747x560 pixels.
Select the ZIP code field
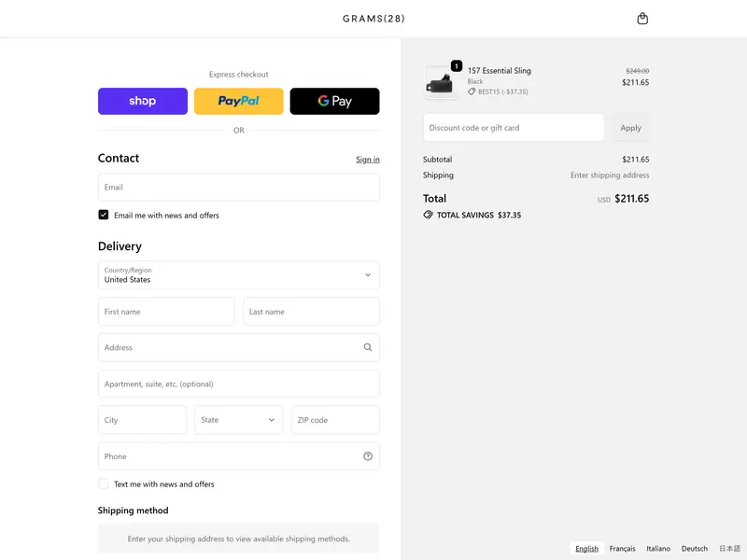pyautogui.click(x=335, y=420)
